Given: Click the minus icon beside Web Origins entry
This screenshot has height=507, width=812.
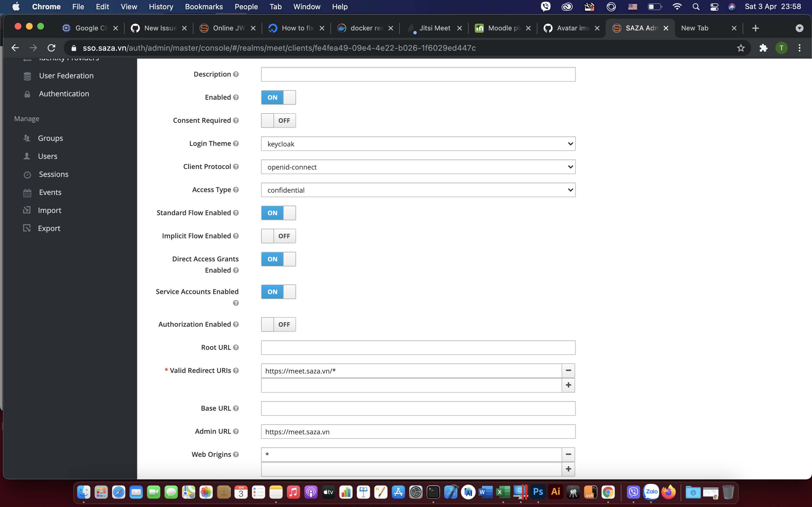Looking at the screenshot, I should click(568, 454).
